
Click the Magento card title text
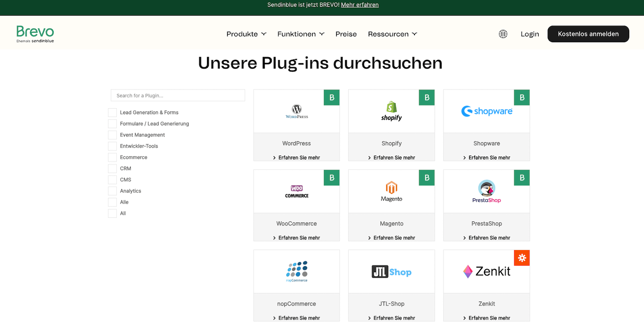(391, 223)
